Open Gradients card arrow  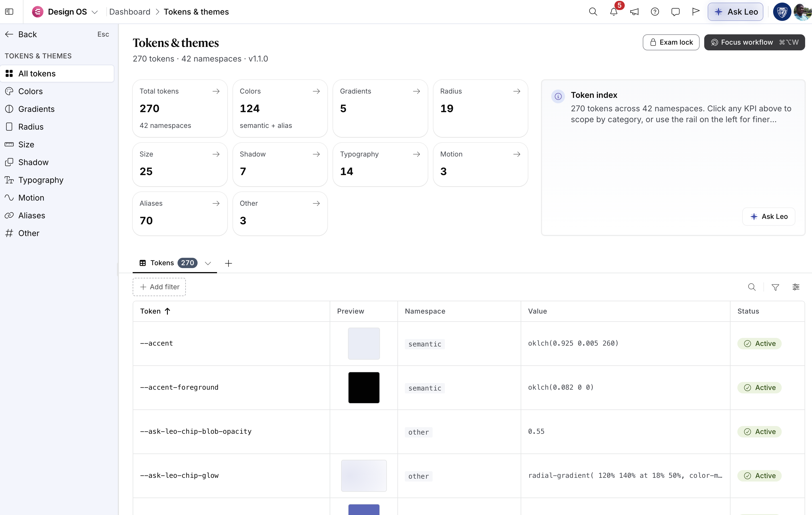[417, 91]
